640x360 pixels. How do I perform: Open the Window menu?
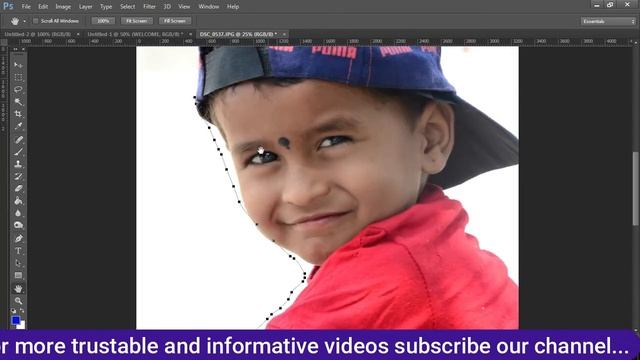click(x=209, y=7)
